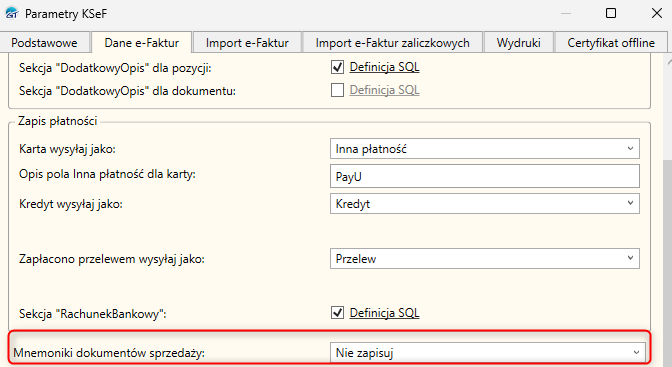Click the Kredyt wysyłaj jako label

pos(71,204)
